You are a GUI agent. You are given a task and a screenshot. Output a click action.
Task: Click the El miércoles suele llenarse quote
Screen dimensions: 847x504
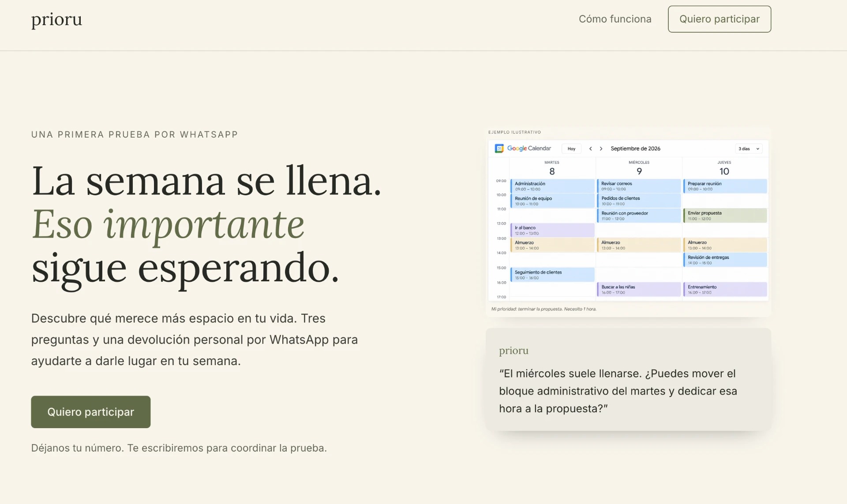pyautogui.click(x=618, y=391)
